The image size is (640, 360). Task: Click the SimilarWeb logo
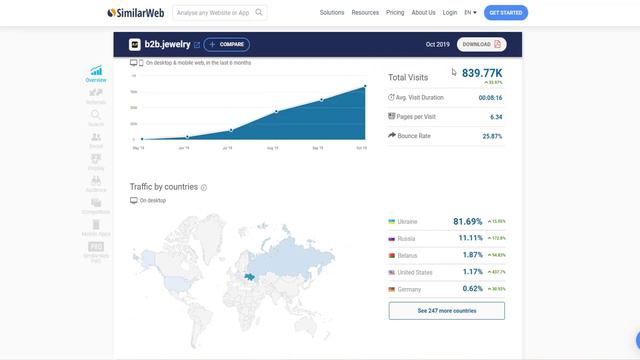coord(136,13)
